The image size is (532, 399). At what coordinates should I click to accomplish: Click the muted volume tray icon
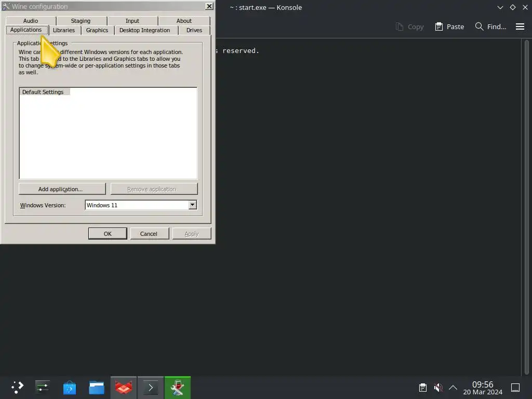coord(438,388)
